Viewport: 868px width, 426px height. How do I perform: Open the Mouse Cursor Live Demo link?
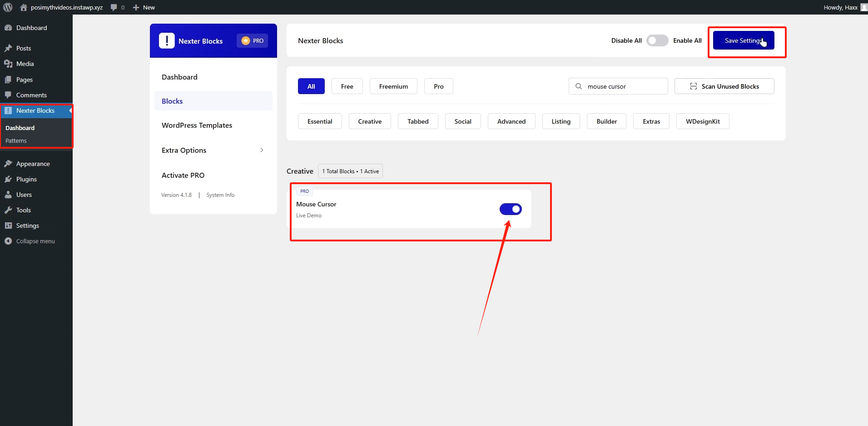(x=308, y=215)
